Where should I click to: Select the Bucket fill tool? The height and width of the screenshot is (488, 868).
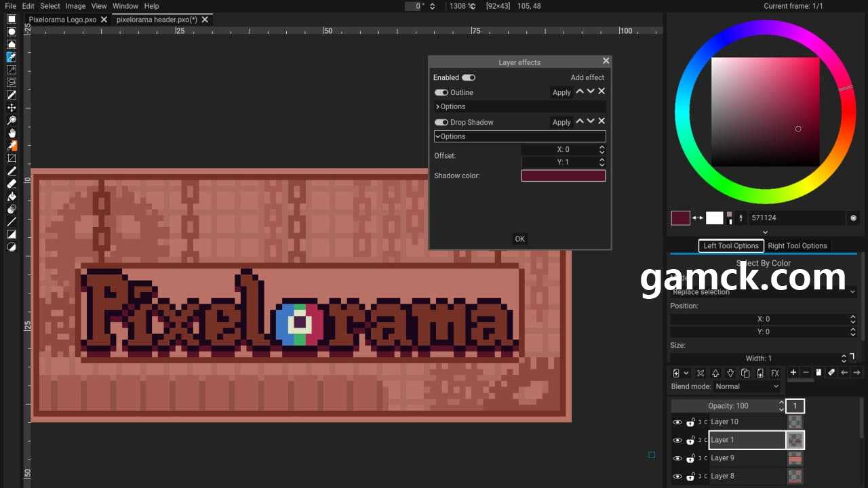pos(12,197)
